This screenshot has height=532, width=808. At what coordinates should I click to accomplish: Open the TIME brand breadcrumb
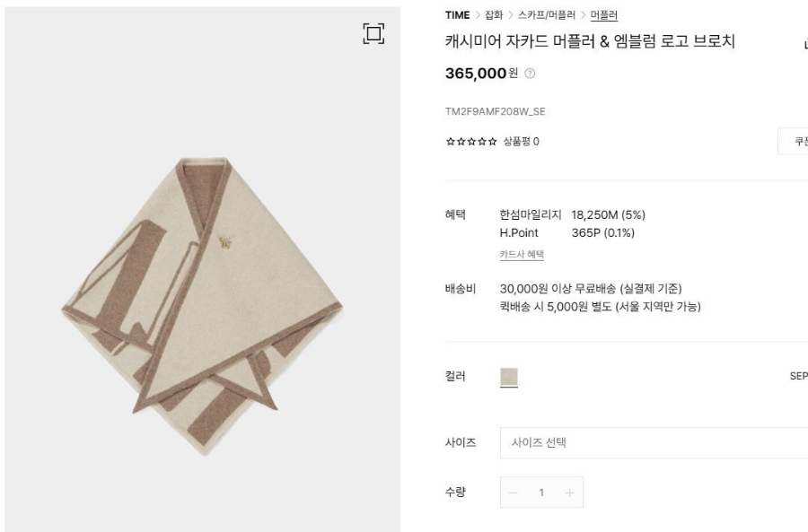click(x=457, y=15)
